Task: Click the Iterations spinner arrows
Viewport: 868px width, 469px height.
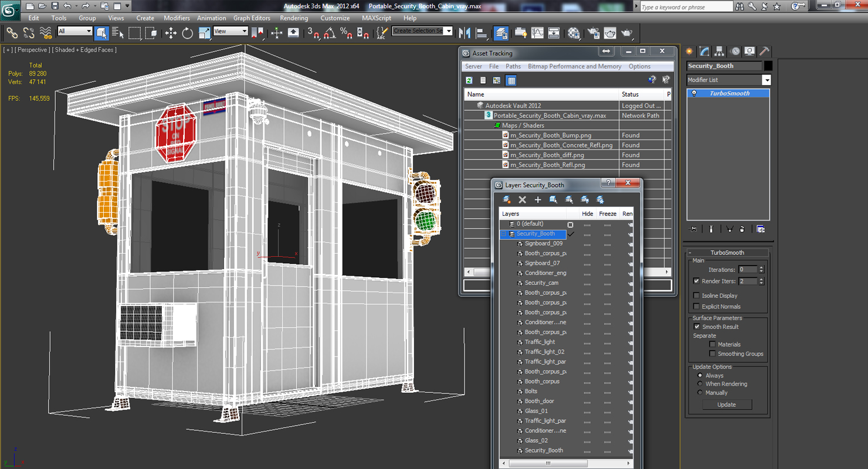Action: (761, 270)
